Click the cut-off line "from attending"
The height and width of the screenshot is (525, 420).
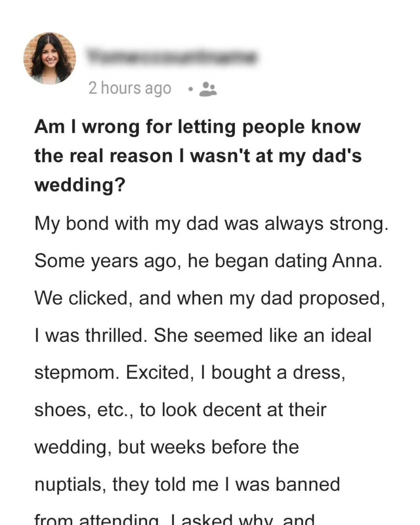pyautogui.click(x=97, y=520)
